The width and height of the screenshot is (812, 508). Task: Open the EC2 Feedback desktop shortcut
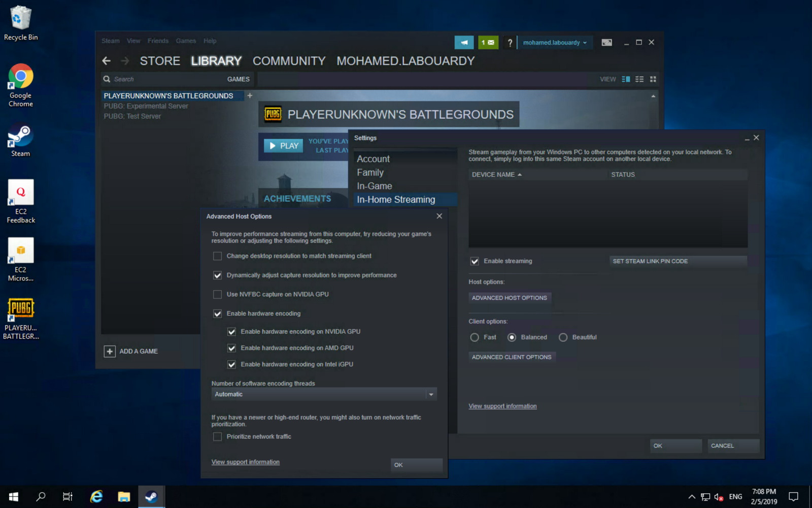tap(21, 202)
